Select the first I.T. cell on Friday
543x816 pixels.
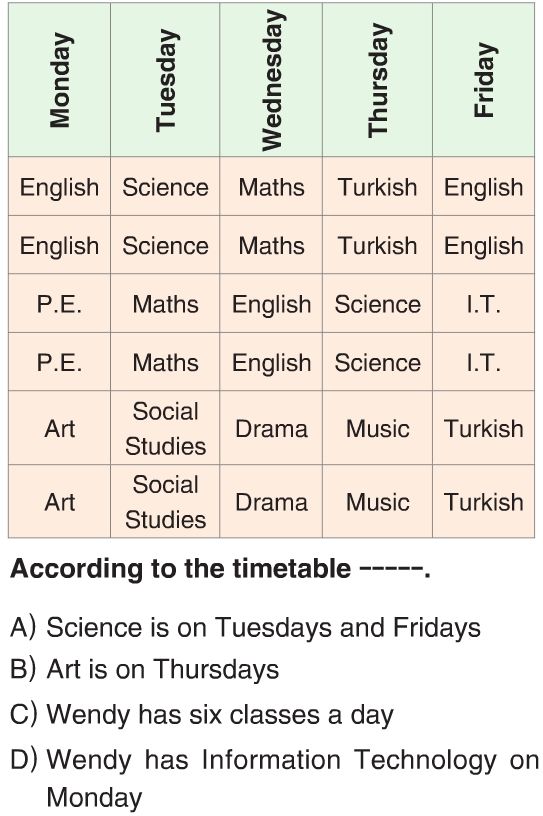(x=484, y=304)
